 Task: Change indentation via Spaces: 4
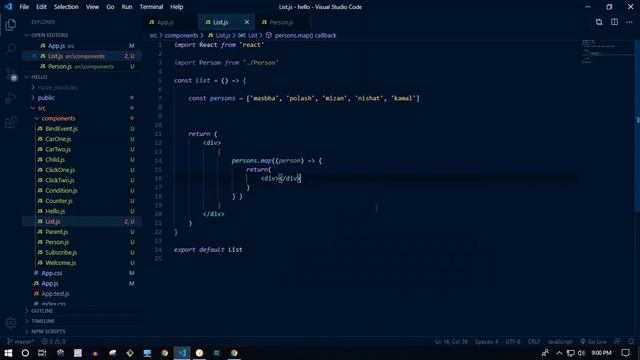pos(487,341)
